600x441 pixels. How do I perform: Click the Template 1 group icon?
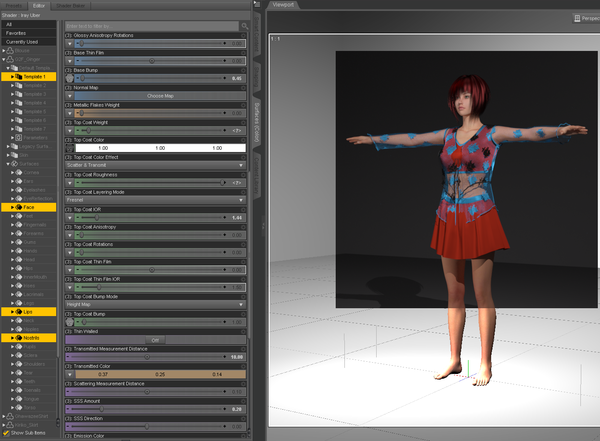pos(18,77)
